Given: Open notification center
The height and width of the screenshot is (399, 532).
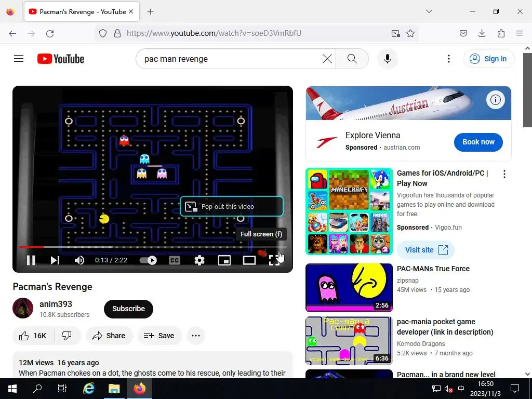Looking at the screenshot, I should [x=515, y=389].
